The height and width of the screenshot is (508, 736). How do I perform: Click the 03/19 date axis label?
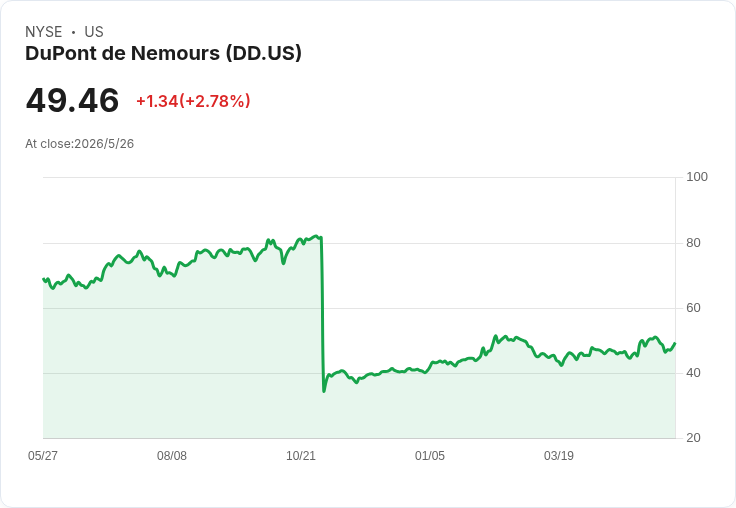[x=559, y=455]
